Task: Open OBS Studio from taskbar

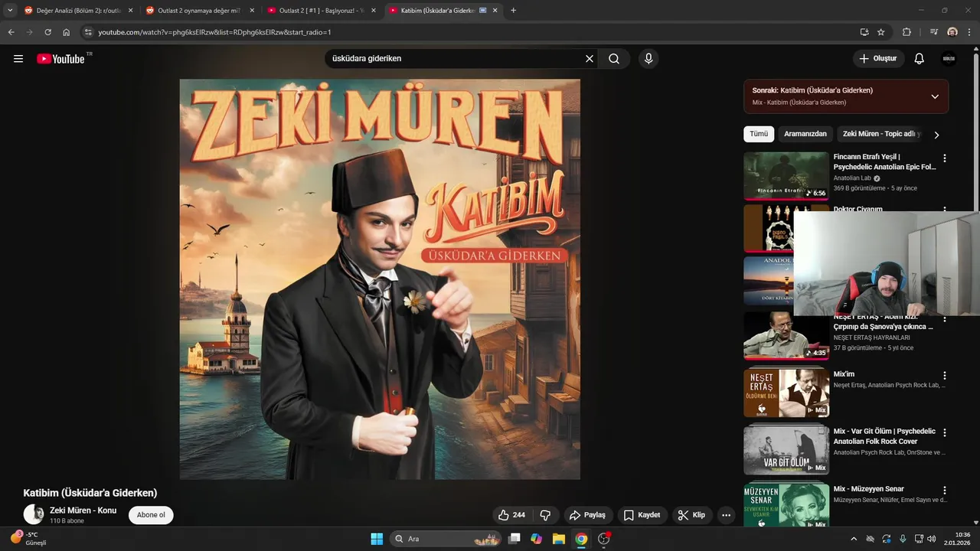Action: tap(603, 539)
